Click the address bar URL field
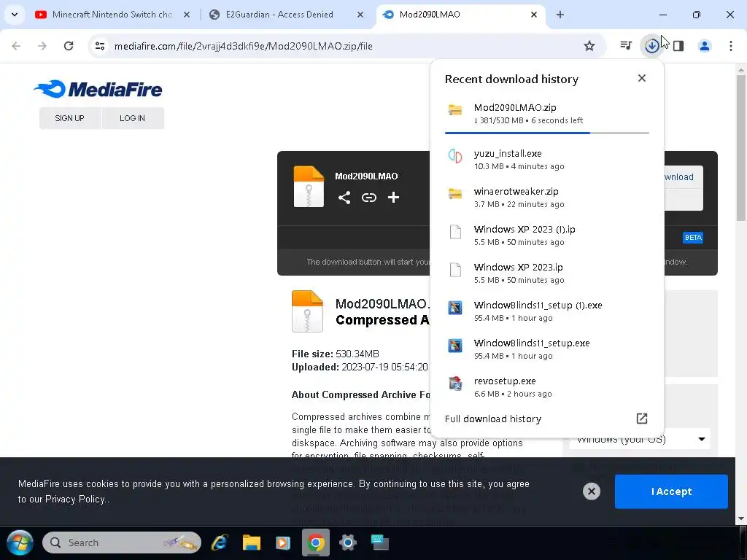747x560 pixels. (347, 46)
